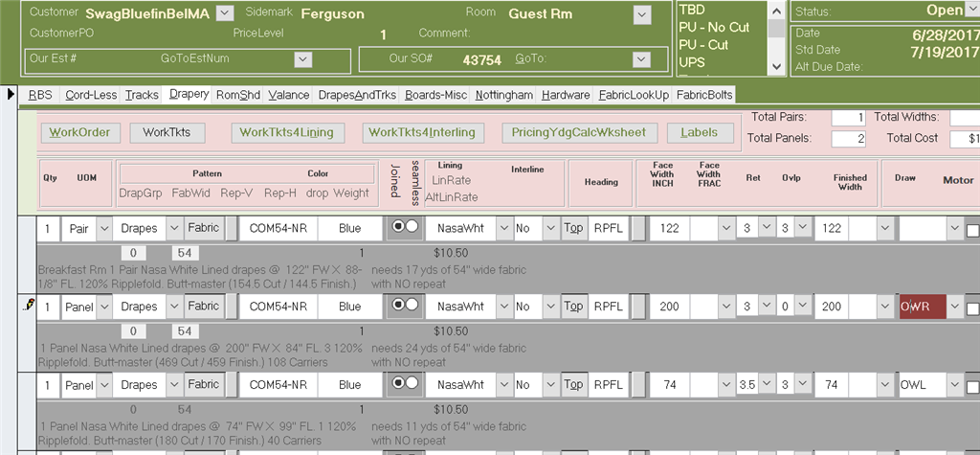Click the Fabric button in the 200 width row
980x455 pixels.
[204, 306]
